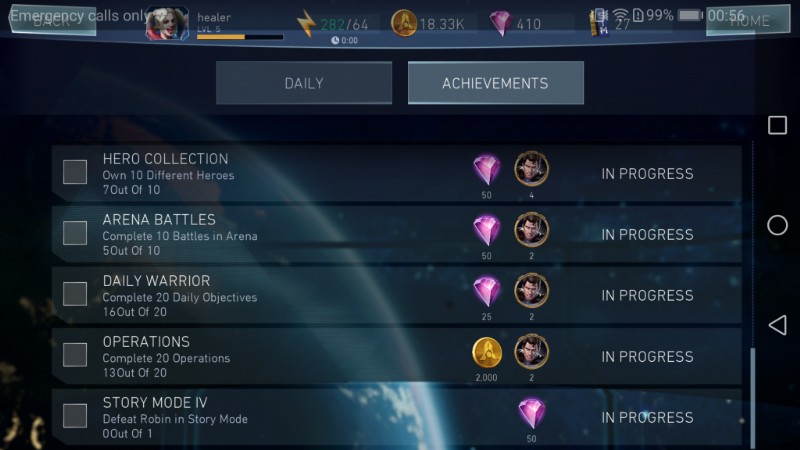Tap Hero Collection gem reward icon

pyautogui.click(x=486, y=170)
